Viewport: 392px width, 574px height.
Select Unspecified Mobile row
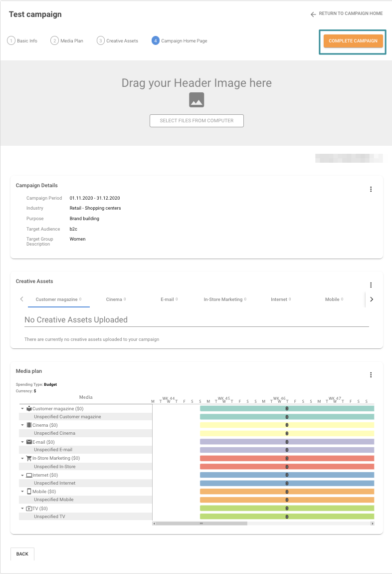(86, 500)
